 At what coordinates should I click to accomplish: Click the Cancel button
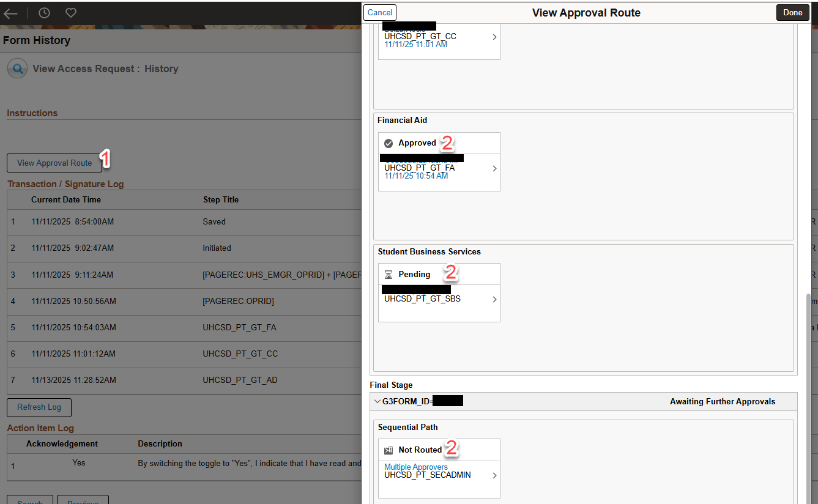coord(379,12)
